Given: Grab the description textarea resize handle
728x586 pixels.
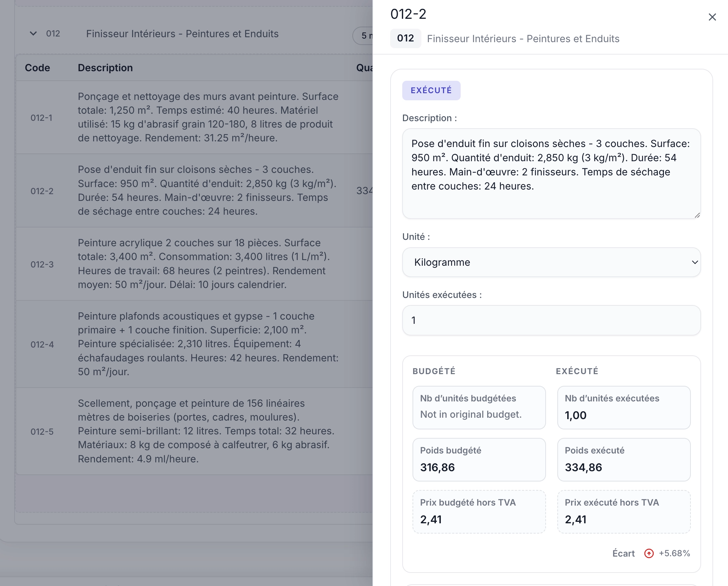Looking at the screenshot, I should (697, 215).
